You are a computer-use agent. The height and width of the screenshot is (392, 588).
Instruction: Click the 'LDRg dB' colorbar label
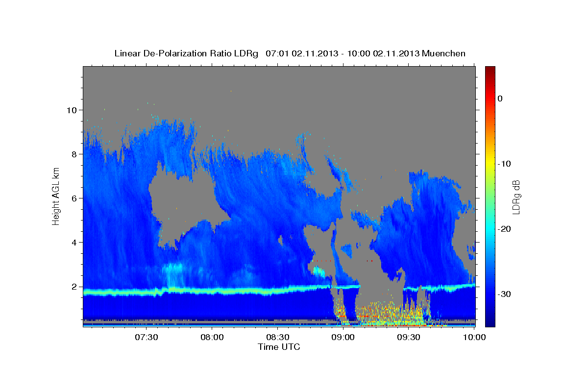[x=516, y=197]
